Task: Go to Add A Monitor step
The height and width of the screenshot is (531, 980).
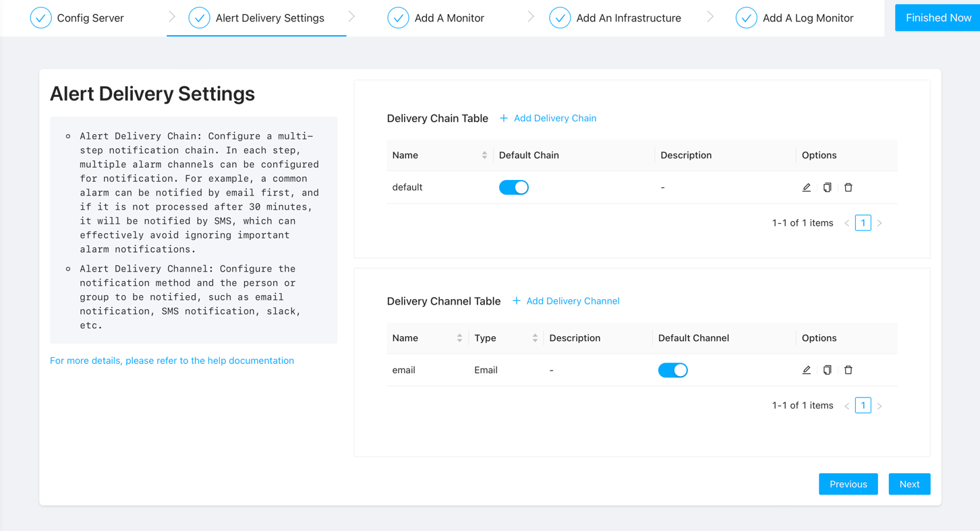Action: (x=449, y=18)
